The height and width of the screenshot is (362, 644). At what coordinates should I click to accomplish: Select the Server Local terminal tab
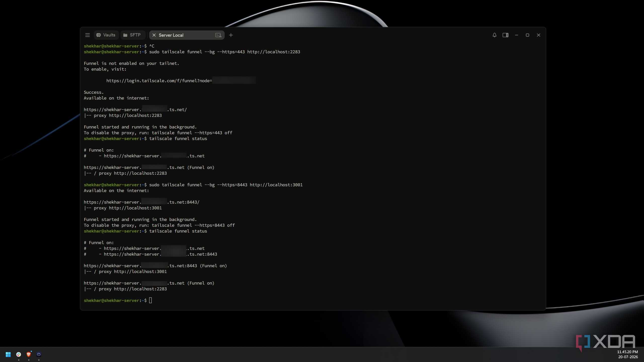[187, 35]
